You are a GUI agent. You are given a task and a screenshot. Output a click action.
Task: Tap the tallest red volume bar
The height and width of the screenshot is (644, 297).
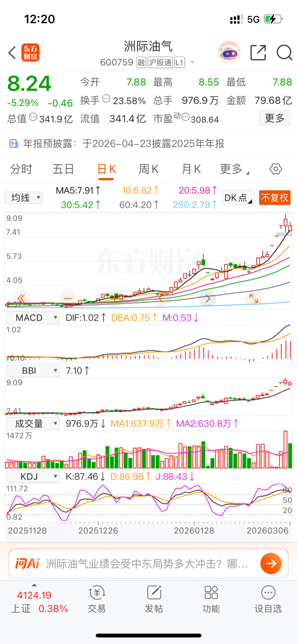(285, 450)
